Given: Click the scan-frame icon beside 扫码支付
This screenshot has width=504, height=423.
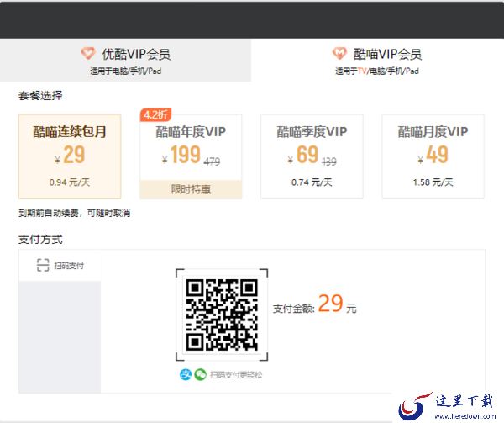Looking at the screenshot, I should click(43, 265).
